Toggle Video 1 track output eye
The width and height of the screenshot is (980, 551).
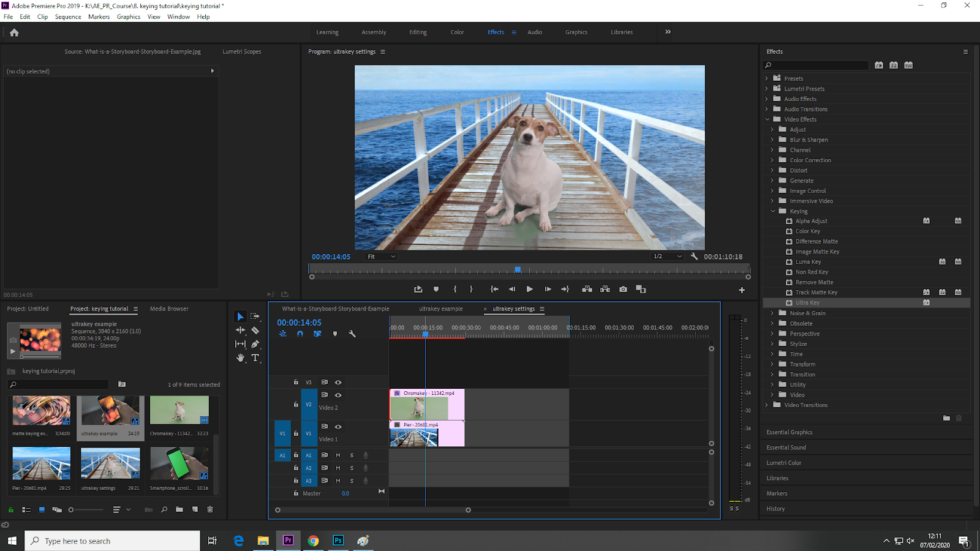click(x=338, y=427)
